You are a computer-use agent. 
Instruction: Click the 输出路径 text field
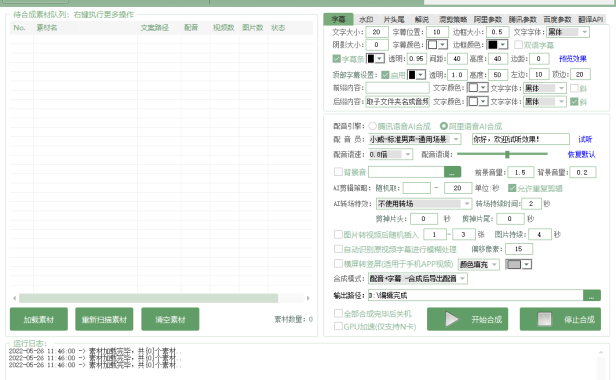[475, 296]
